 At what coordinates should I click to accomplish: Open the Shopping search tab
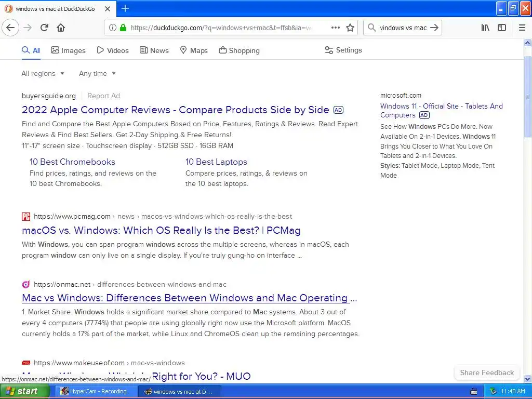239,50
